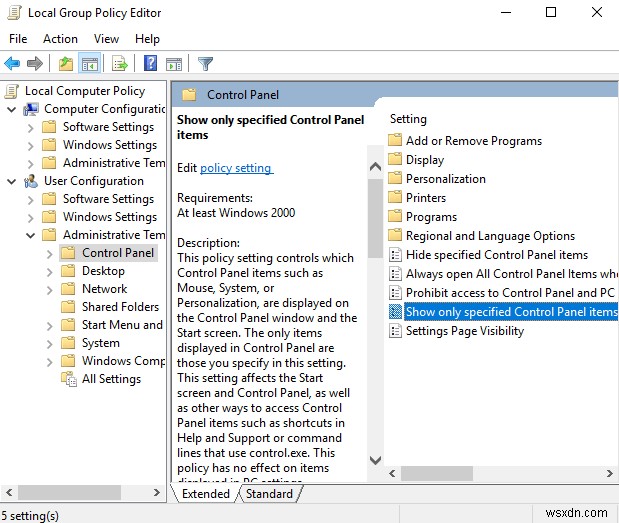The image size is (619, 523).
Task: Click tree pane horizontal scroll left arrow
Action: tap(9, 492)
